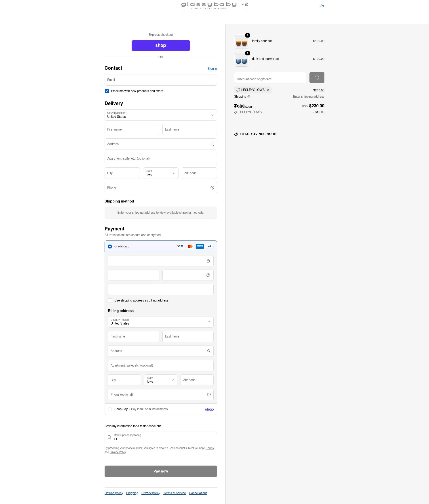Click the shipping help icon in the summary
Image resolution: width=429 pixels, height=504 pixels.
pyautogui.click(x=249, y=97)
